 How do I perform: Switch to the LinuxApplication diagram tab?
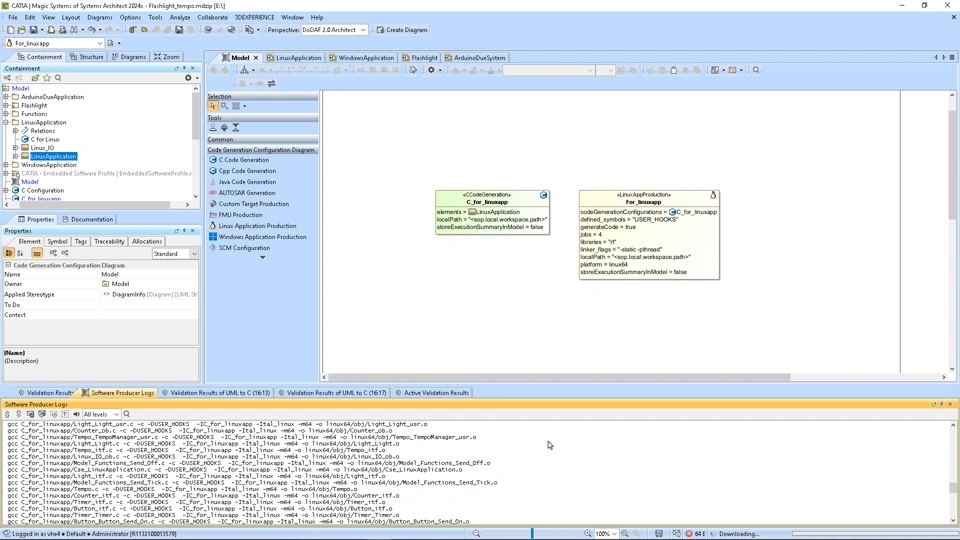[x=294, y=58]
